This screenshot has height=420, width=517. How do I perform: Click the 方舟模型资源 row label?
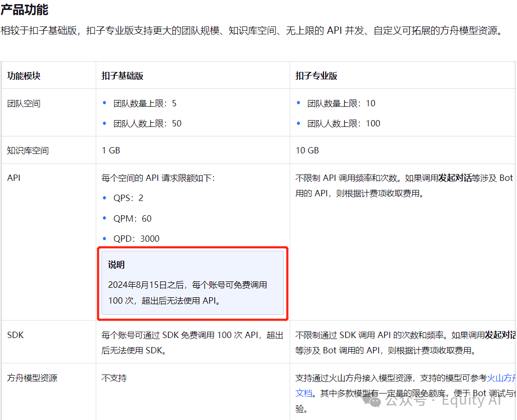click(x=32, y=378)
